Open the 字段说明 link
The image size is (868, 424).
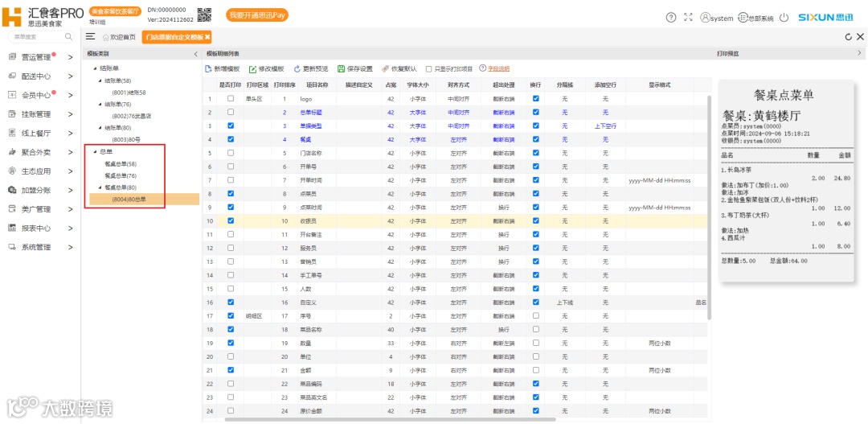(499, 68)
